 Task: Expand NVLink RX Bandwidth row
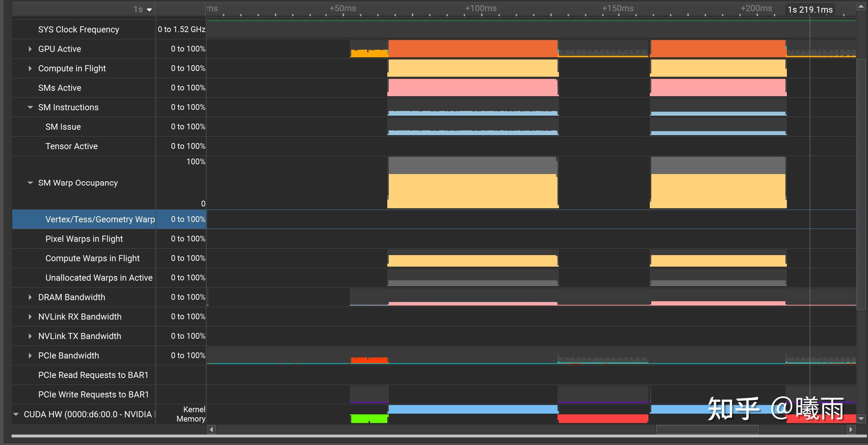pyautogui.click(x=30, y=317)
